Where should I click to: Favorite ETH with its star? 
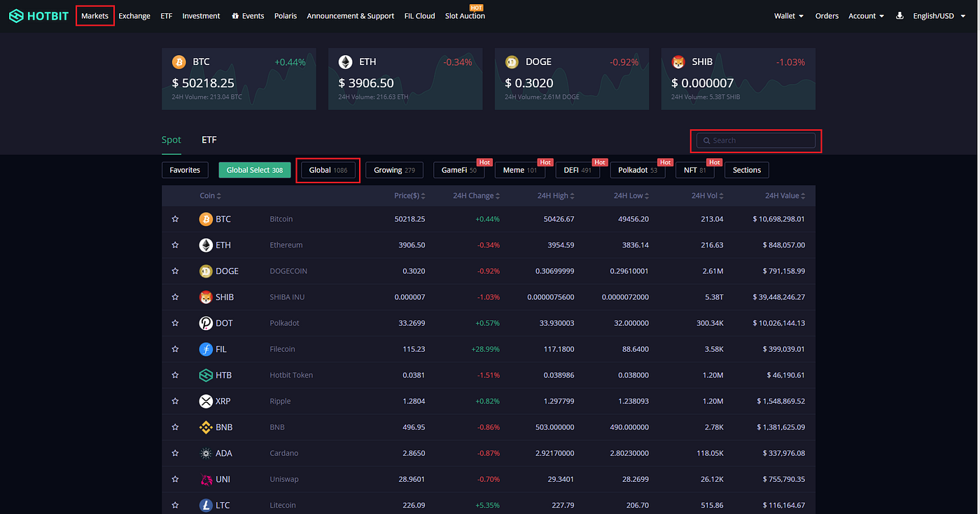click(x=175, y=245)
